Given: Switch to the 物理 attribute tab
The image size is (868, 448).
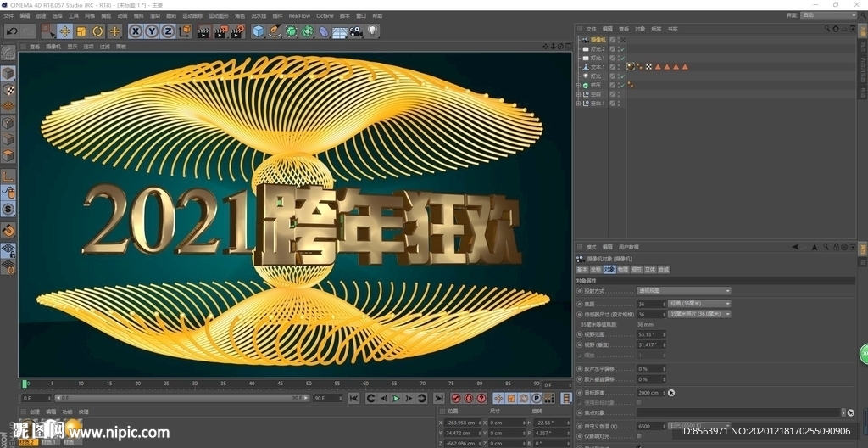Looking at the screenshot, I should (622, 269).
